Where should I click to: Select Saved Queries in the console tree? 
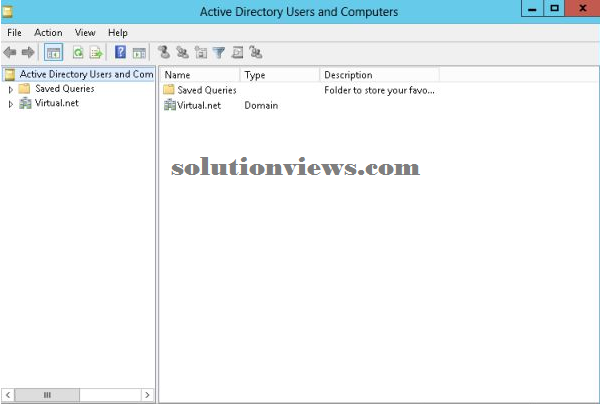[x=65, y=89]
